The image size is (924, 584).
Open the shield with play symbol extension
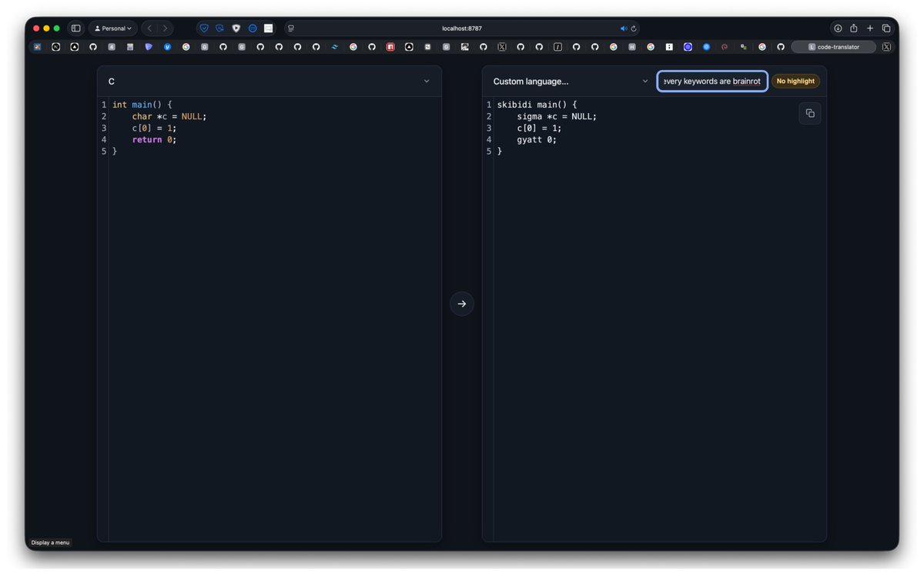[236, 28]
